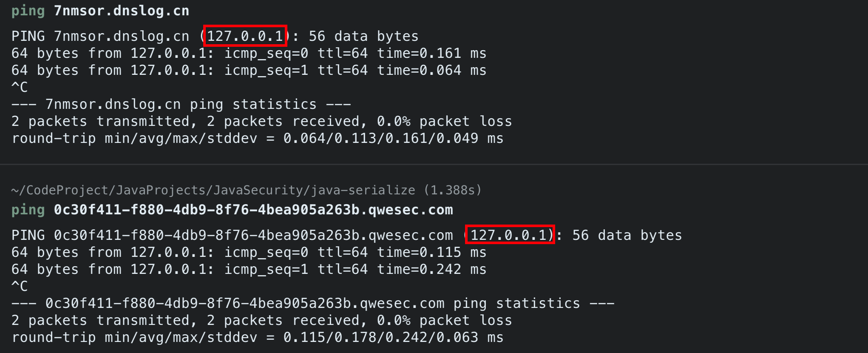
Task: Click the divider line between command blocks
Action: coord(434,164)
